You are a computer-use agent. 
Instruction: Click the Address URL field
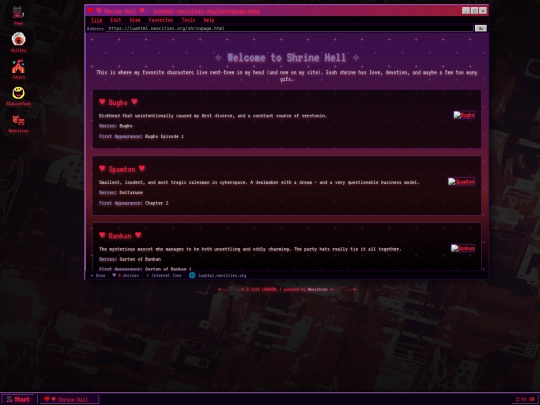point(289,28)
